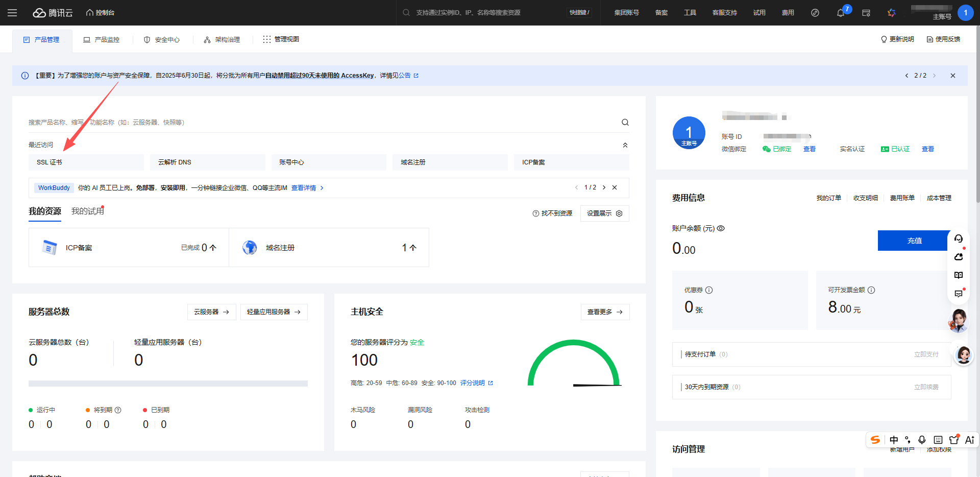Click the info icon beside 可开发票金额

coord(871,290)
